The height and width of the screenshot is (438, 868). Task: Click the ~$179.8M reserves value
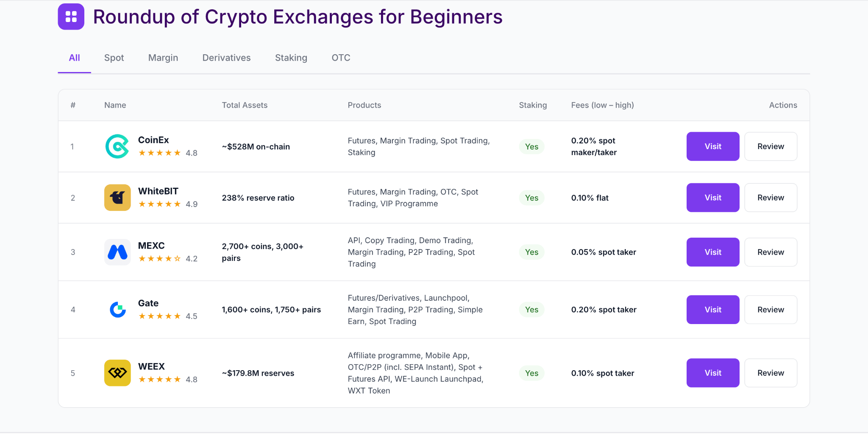pyautogui.click(x=258, y=373)
